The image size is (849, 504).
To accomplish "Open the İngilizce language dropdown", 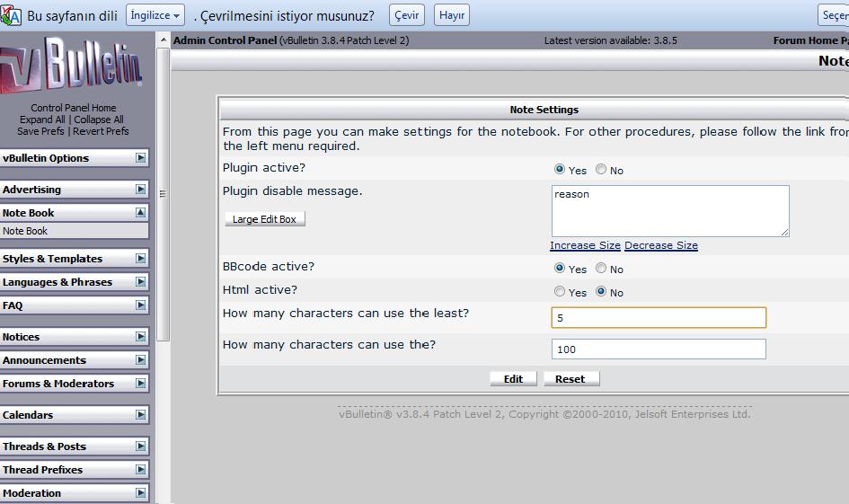I will pos(155,15).
